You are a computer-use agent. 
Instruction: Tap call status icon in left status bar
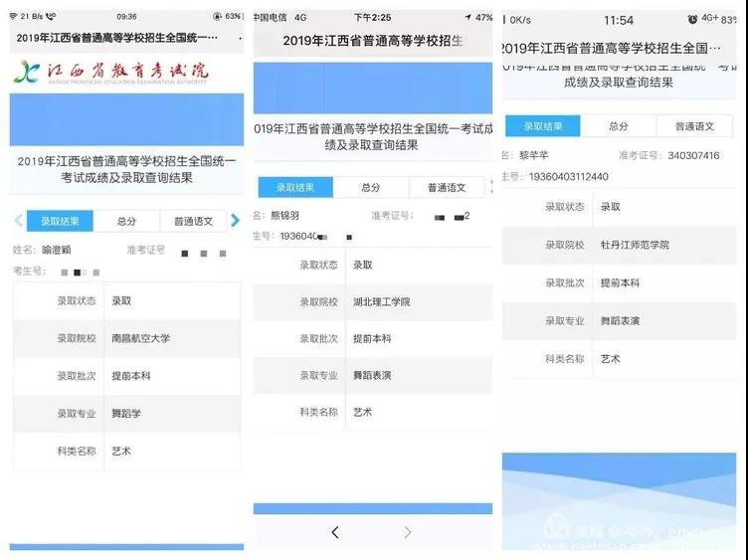pos(51,16)
